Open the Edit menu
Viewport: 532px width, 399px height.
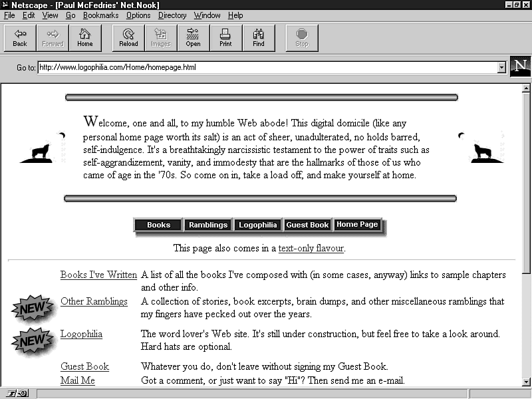click(x=29, y=15)
